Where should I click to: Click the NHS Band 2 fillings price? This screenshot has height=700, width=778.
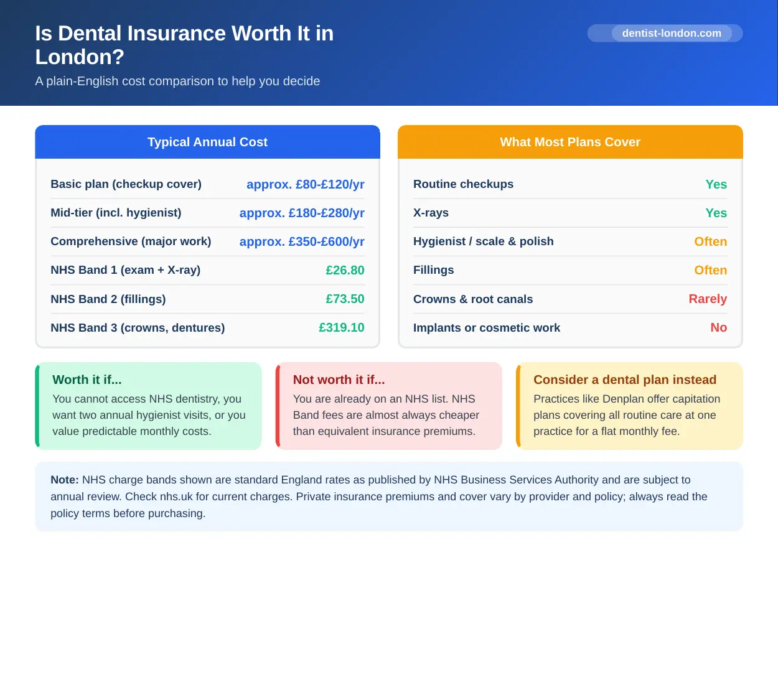point(345,299)
